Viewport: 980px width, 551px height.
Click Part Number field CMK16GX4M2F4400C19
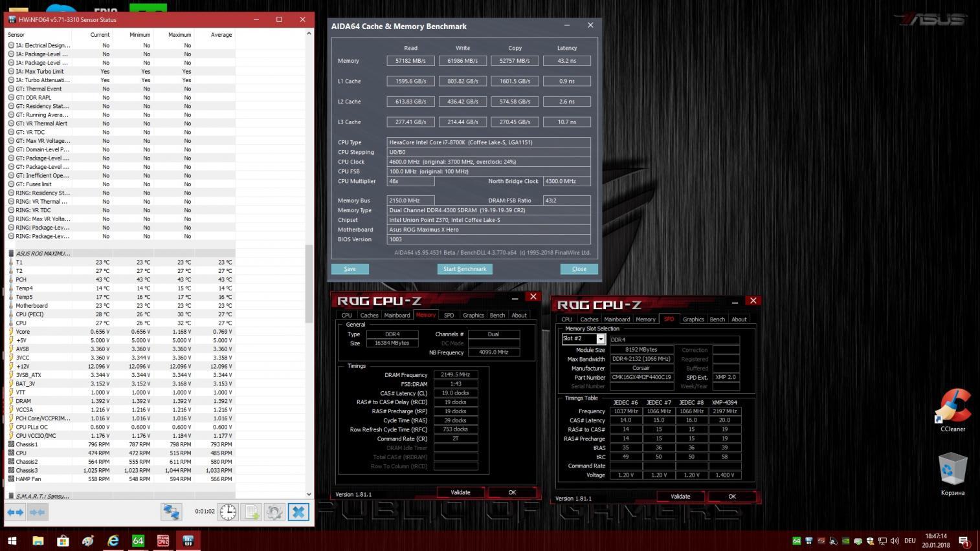pyautogui.click(x=642, y=377)
